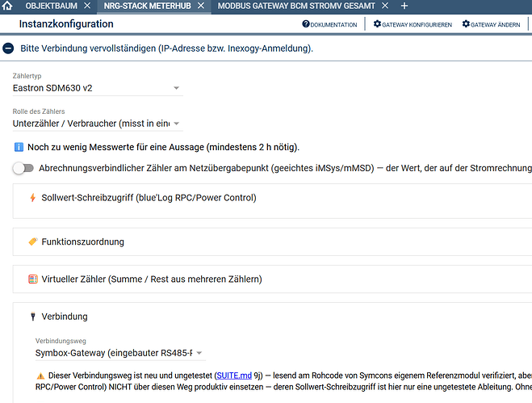Click the Instanzkonfiguration heading
Viewport: 532px width, 403px height.
(x=66, y=23)
